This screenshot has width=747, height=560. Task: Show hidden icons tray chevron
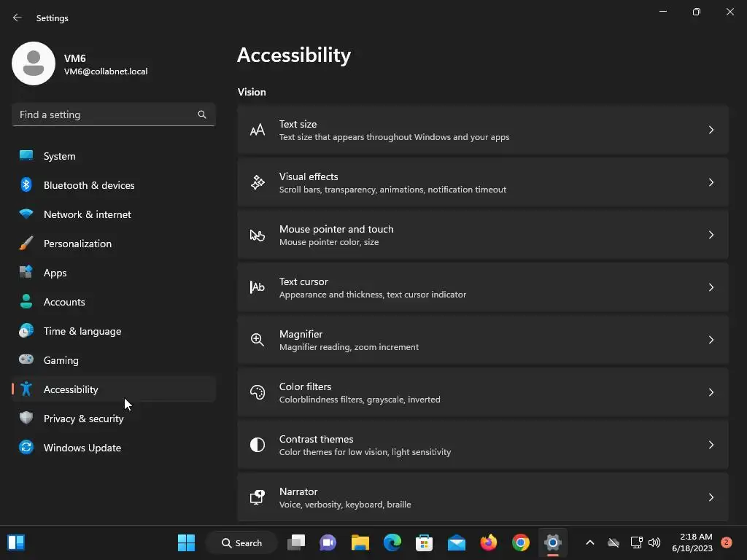(589, 542)
